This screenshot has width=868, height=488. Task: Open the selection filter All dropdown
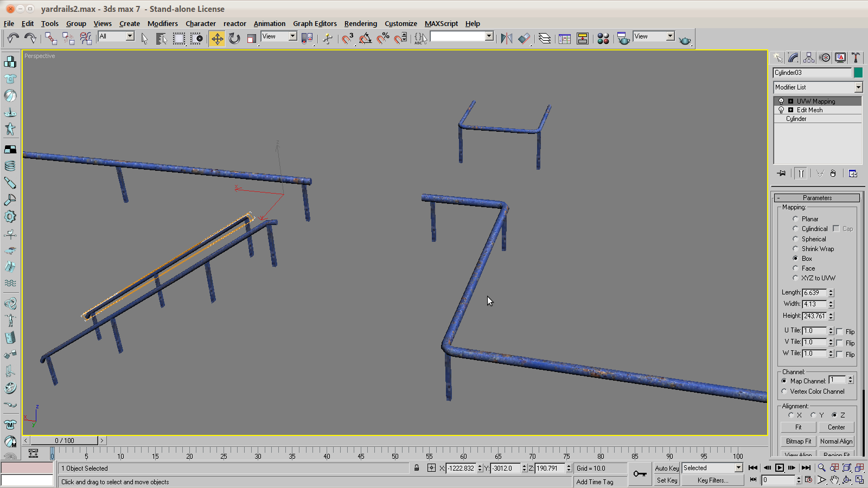[130, 36]
